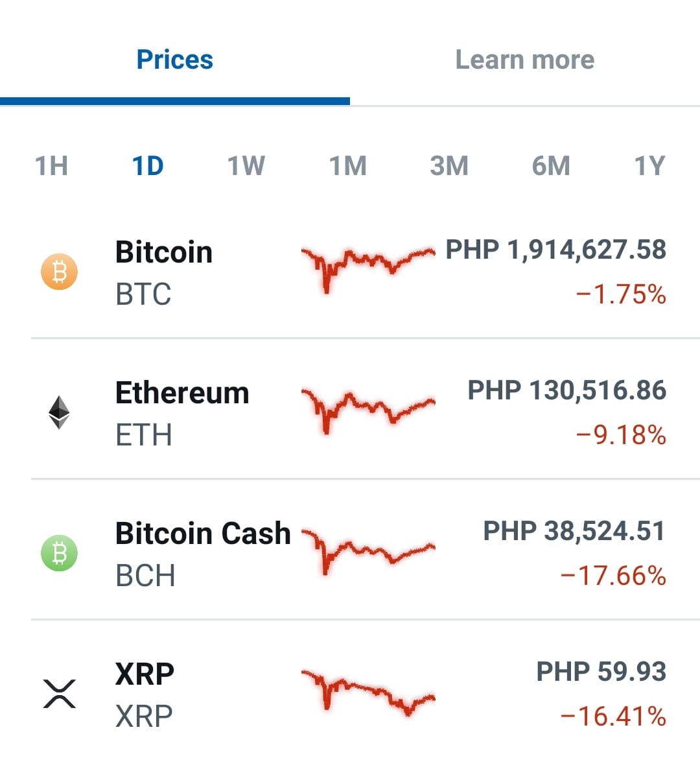This screenshot has height=769, width=700.
Task: Pick the 6M time range
Action: 551,166
